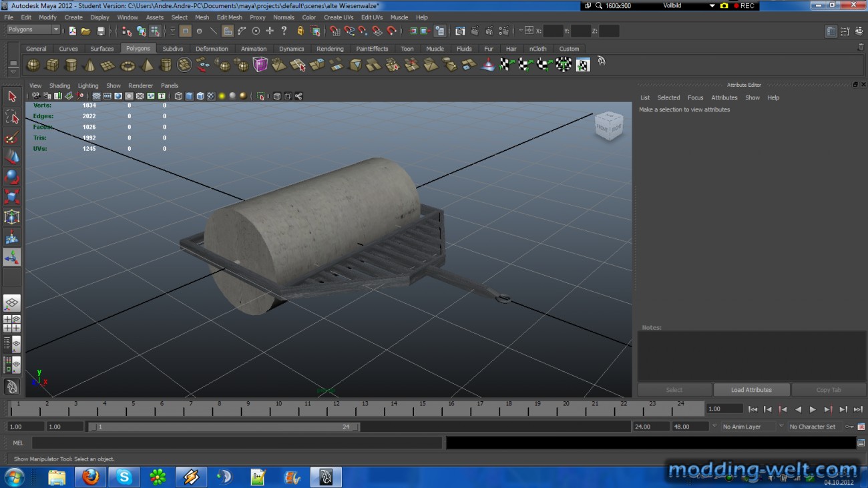The width and height of the screenshot is (868, 488).
Task: Create a polygon cone from shelf
Action: [x=89, y=65]
